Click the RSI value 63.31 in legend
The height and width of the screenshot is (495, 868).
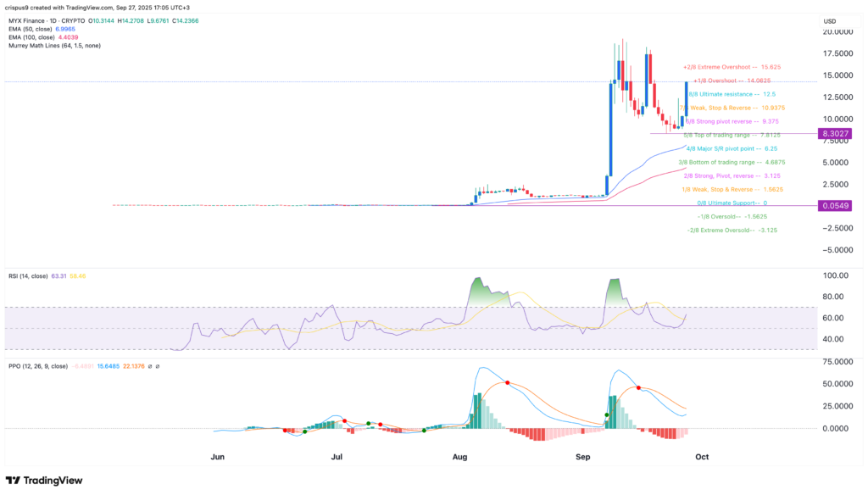(x=58, y=275)
